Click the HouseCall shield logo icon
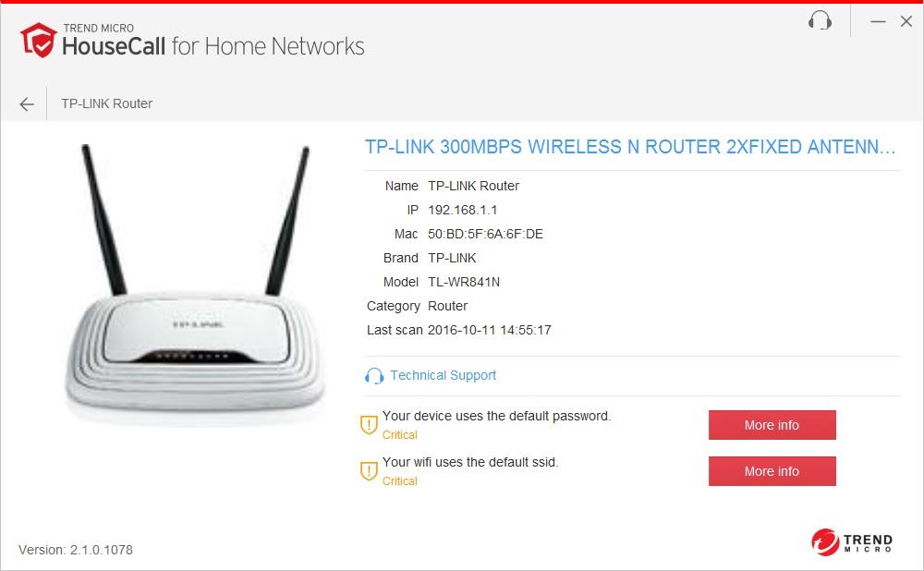Screen dimensions: 924x571 pyautogui.click(x=38, y=40)
